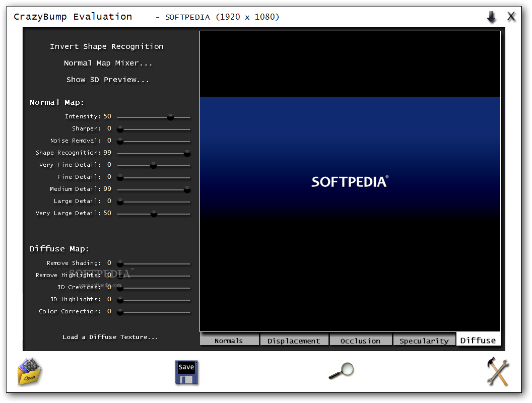This screenshot has width=532, height=403.
Task: Click the Shape Recognition slider handle
Action: 187,153
